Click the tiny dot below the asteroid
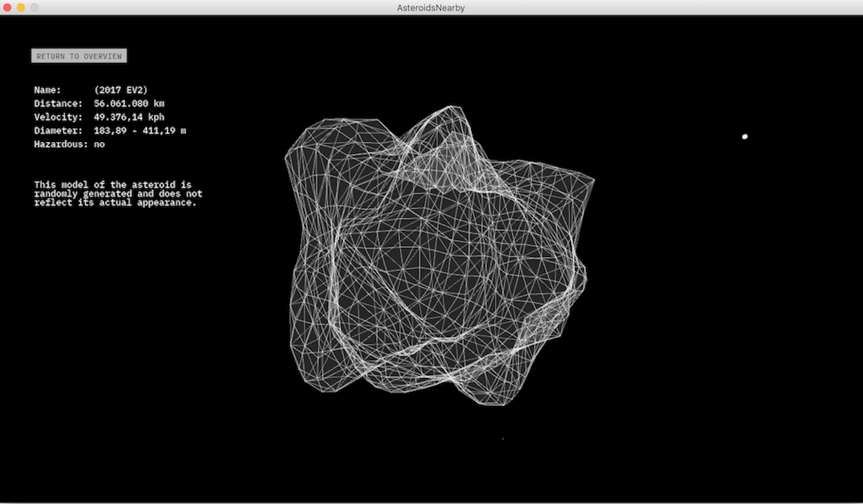The width and height of the screenshot is (863, 504). pyautogui.click(x=502, y=438)
